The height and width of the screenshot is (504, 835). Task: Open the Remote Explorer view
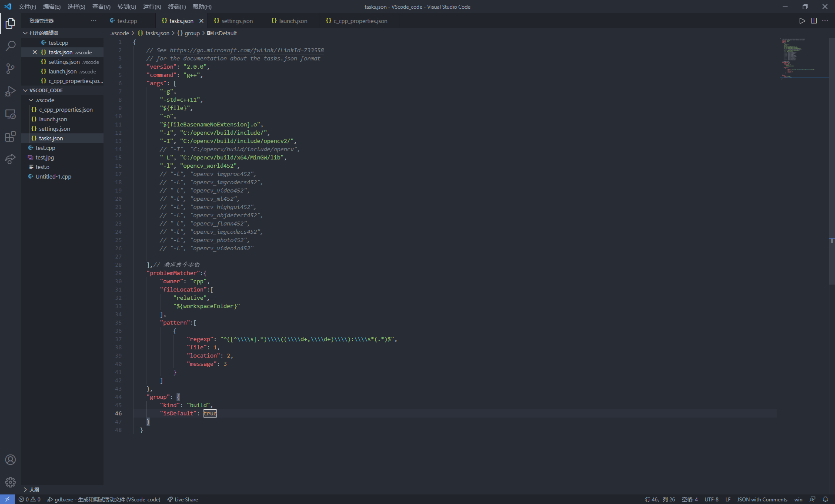coord(10,114)
